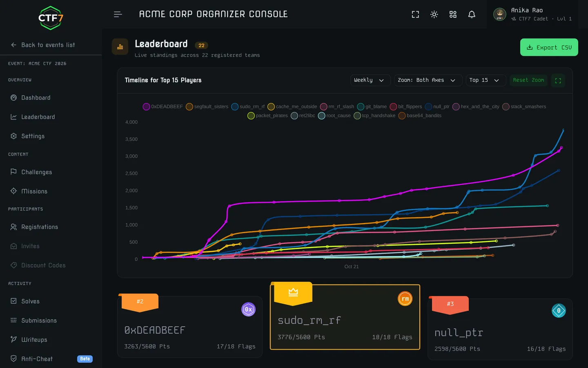Screen dimensions: 588x368
Task: Open Anika Rao profile avatar
Action: [500, 14]
